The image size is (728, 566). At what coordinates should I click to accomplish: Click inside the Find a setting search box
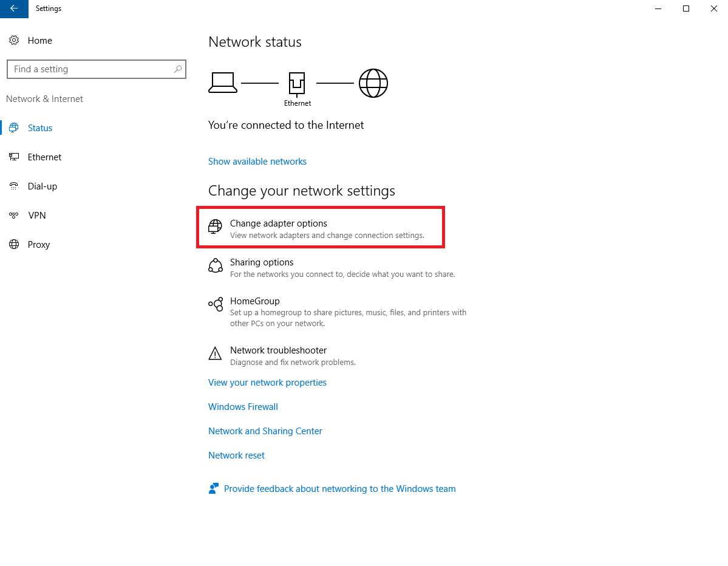[x=91, y=69]
